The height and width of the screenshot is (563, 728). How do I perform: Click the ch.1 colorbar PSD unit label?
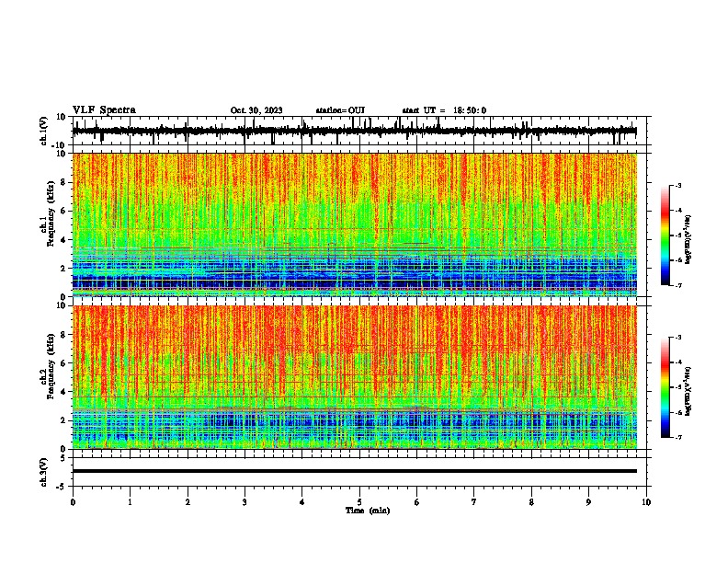pyautogui.click(x=688, y=240)
